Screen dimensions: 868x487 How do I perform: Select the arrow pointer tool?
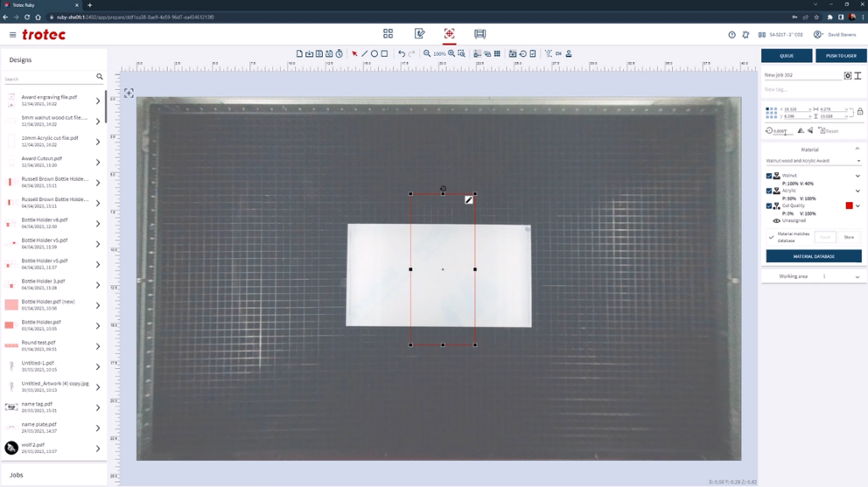point(354,53)
